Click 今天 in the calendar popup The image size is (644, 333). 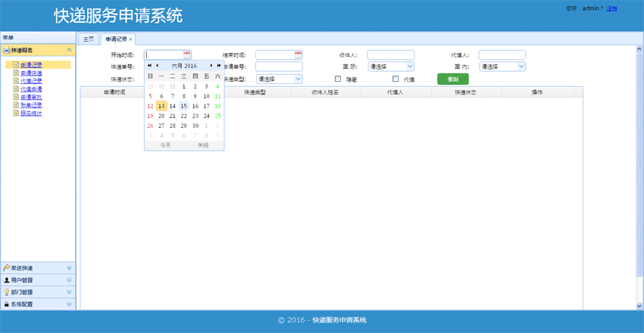coord(164,145)
